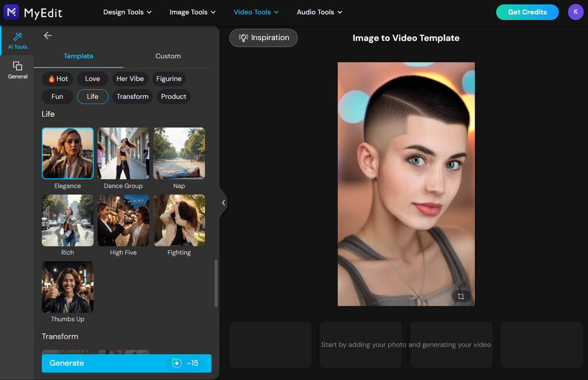The height and width of the screenshot is (380, 588).
Task: Collapse the template panel with the side chevron
Action: [224, 202]
